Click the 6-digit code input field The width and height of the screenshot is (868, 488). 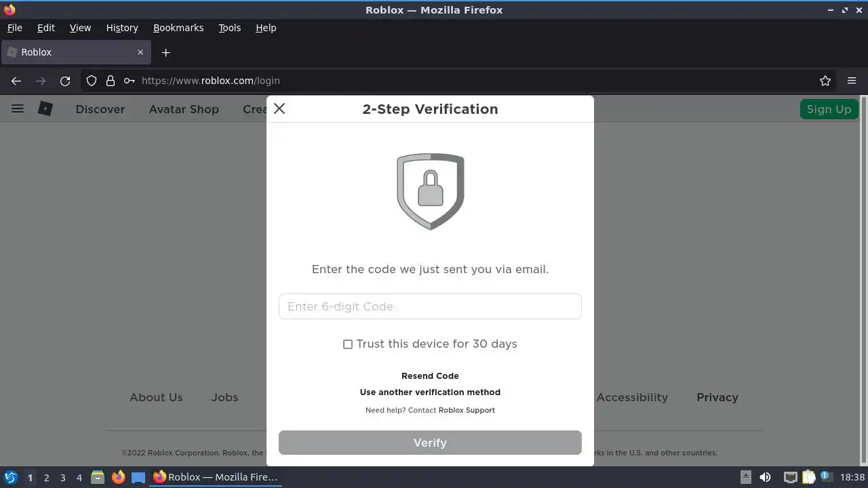[x=430, y=306]
